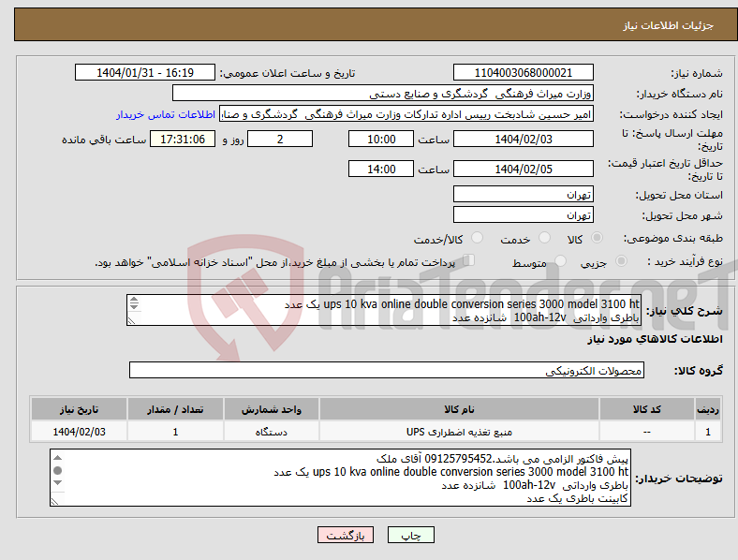
Task: Click the buyer notes scrollbar thumb
Action: [57, 470]
